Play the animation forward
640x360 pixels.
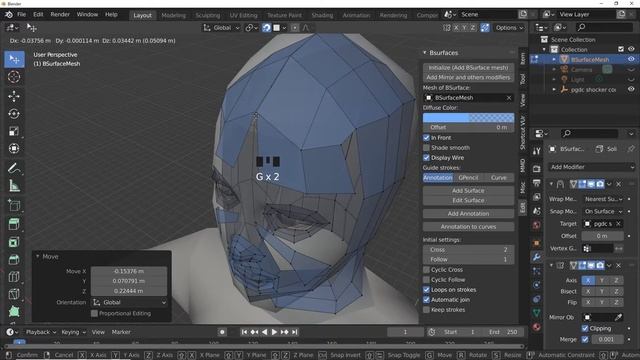(274, 332)
